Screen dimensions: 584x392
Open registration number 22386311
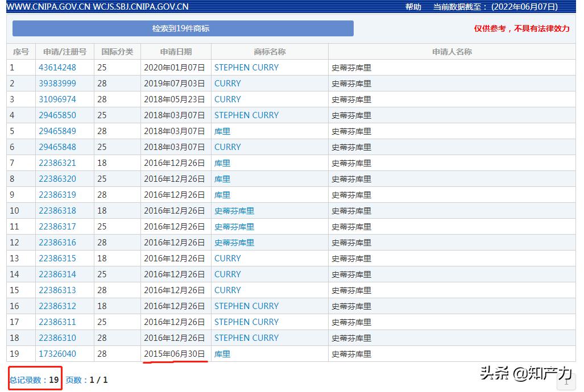coord(57,322)
